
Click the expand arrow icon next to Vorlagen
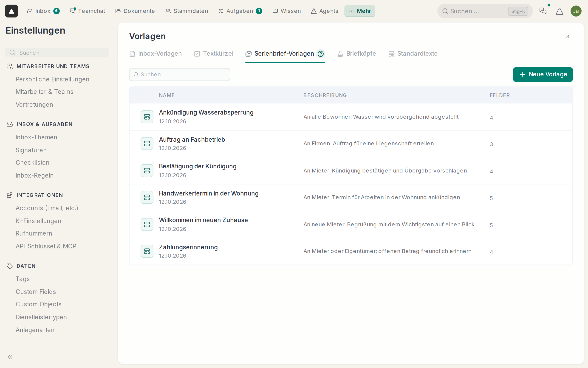[x=567, y=36]
